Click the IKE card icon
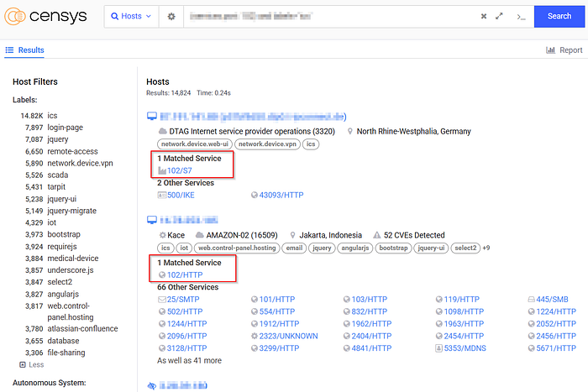This screenshot has height=392, width=588. pos(162,195)
